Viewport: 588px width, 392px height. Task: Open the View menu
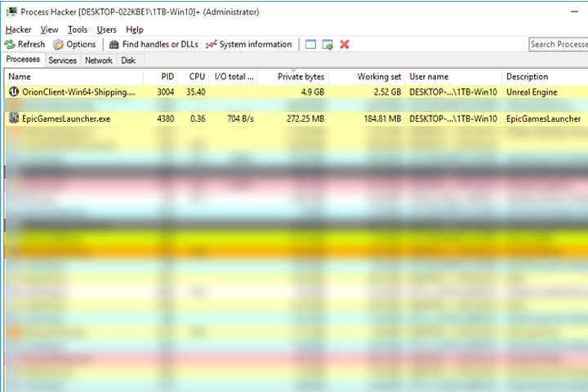click(x=50, y=29)
